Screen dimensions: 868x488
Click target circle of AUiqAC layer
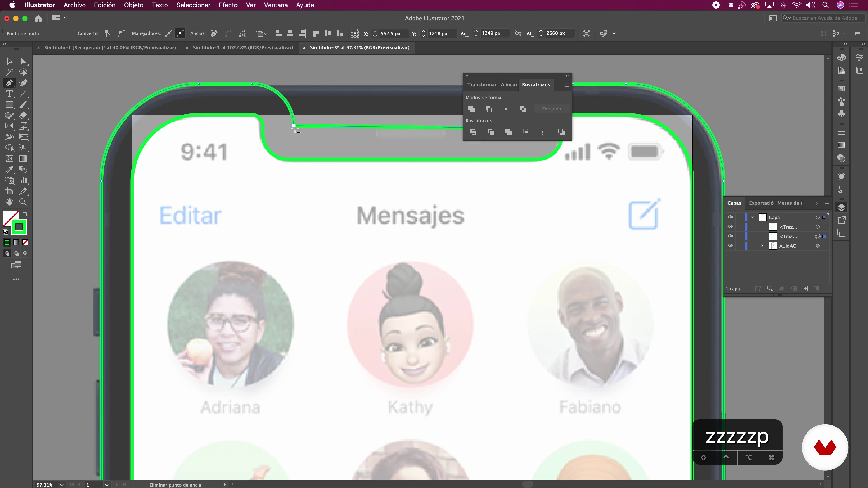click(x=818, y=246)
